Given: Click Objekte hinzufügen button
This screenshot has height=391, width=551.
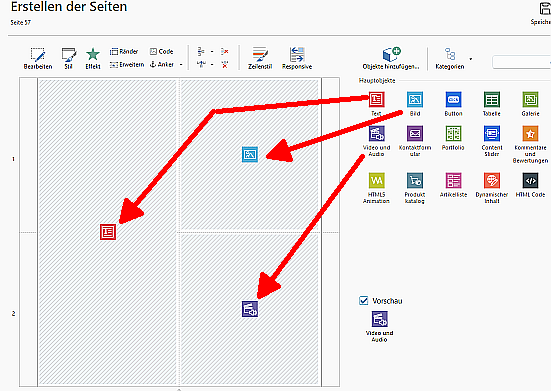Looking at the screenshot, I should (391, 58).
